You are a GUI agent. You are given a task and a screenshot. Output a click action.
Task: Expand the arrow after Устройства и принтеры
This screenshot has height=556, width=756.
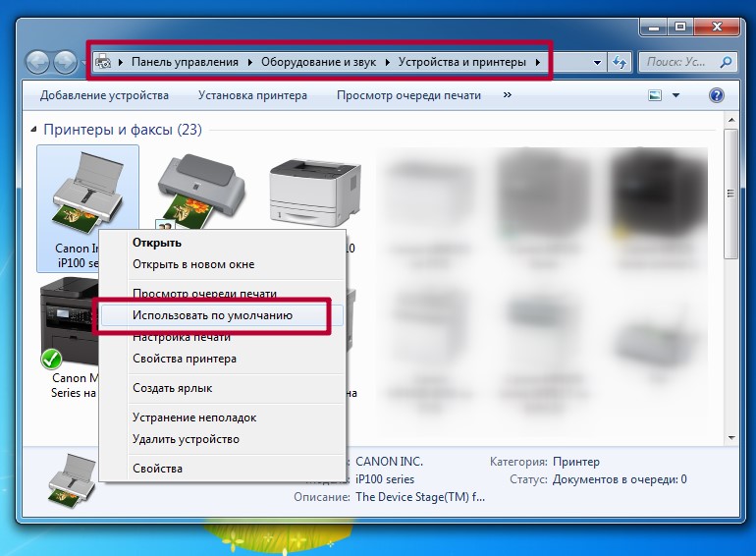coord(538,62)
